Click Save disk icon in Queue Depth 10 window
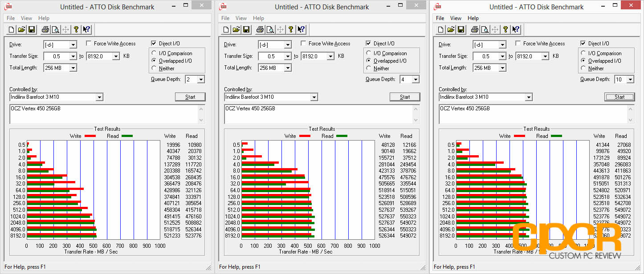The width and height of the screenshot is (644, 274). coord(461,29)
